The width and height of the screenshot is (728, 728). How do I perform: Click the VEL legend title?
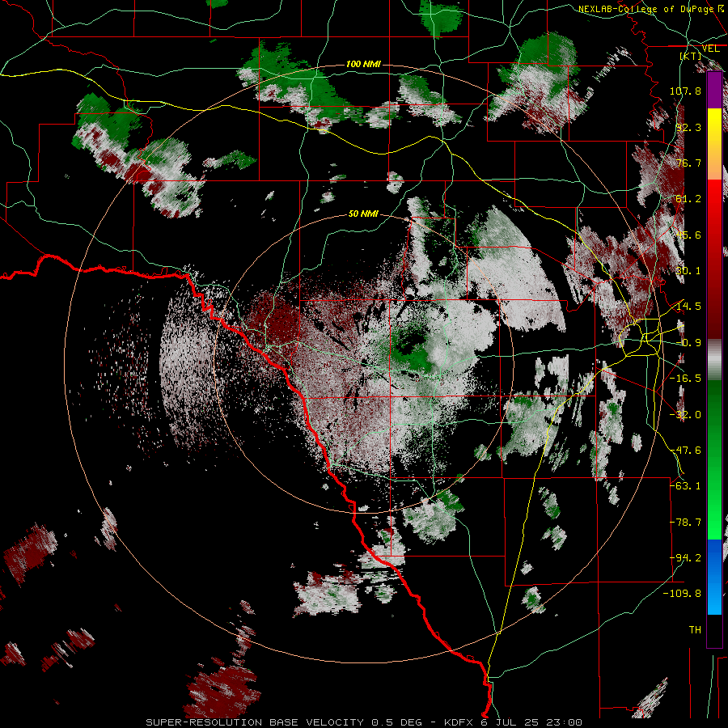710,49
